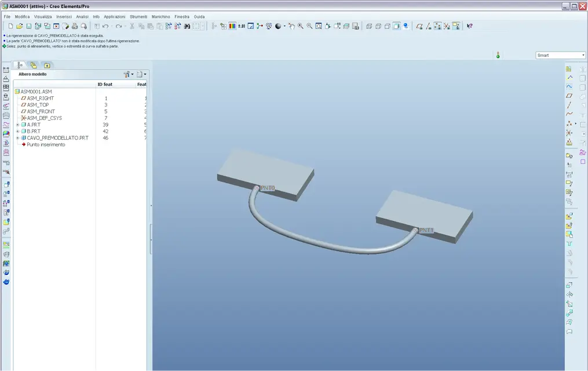Click the save disk icon
Viewport: 588px width, 371px height.
pos(28,26)
